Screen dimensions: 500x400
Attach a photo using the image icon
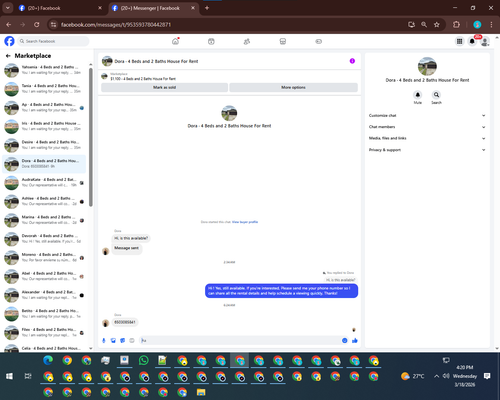113,340
